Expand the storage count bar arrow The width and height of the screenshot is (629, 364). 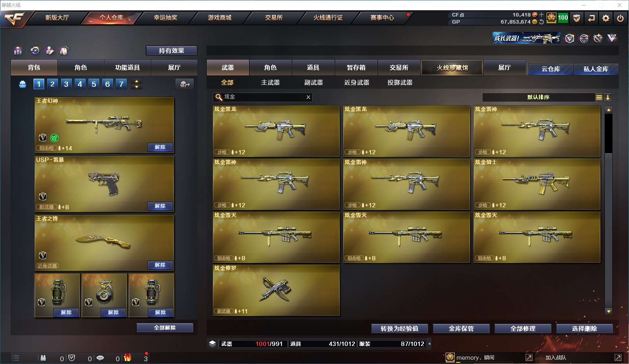click(x=429, y=344)
